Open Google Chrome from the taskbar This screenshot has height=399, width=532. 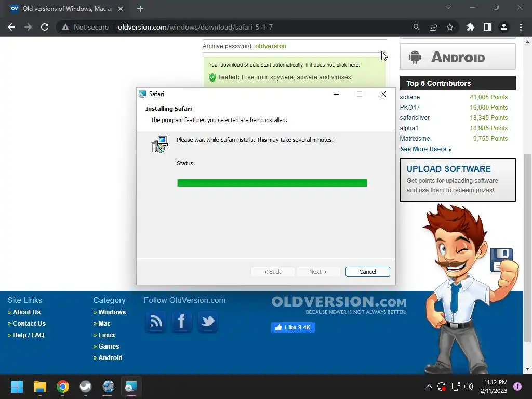pyautogui.click(x=63, y=387)
